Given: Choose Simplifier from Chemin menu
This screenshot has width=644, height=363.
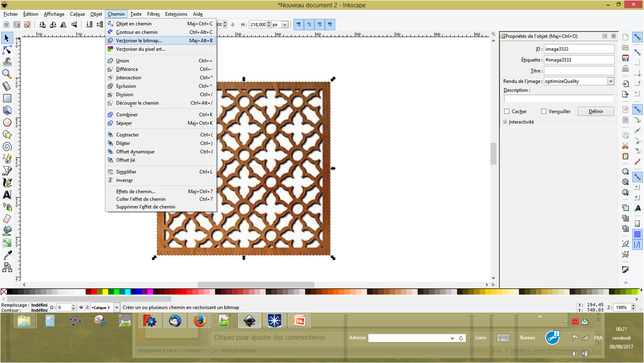Looking at the screenshot, I should click(160, 172).
